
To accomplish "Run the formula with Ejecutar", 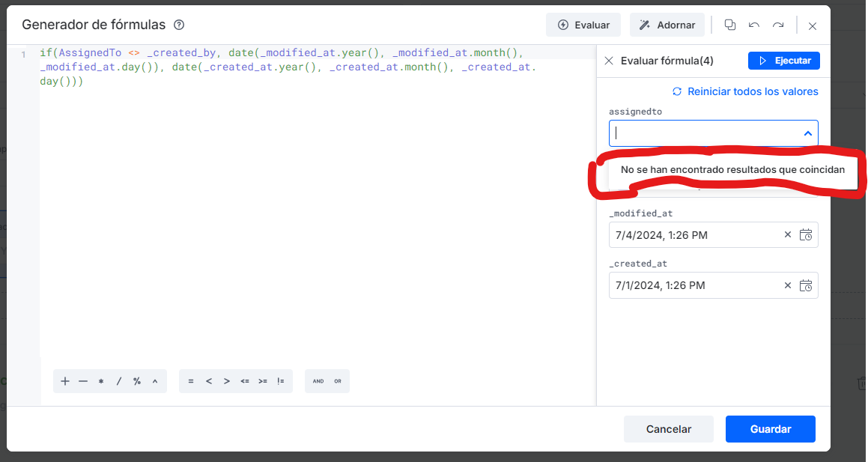I will 783,61.
